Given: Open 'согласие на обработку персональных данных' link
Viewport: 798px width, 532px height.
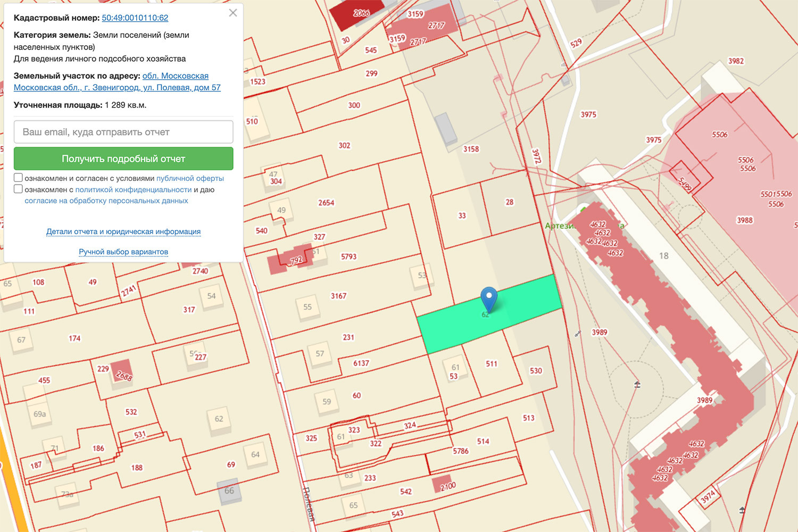Looking at the screenshot, I should (106, 201).
